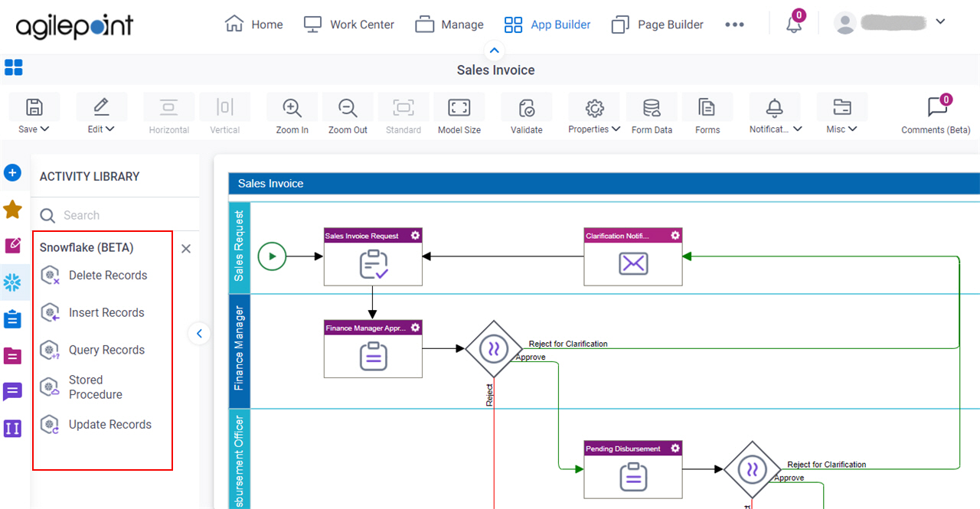Select the Snowflake sidebar tab
The width and height of the screenshot is (980, 509).
(x=12, y=282)
